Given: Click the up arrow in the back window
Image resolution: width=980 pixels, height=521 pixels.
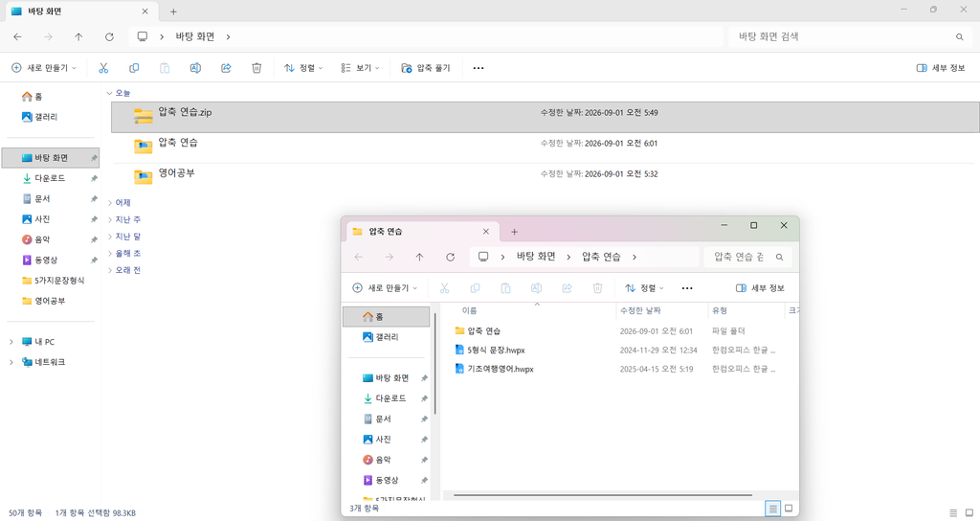Looking at the screenshot, I should click(78, 37).
